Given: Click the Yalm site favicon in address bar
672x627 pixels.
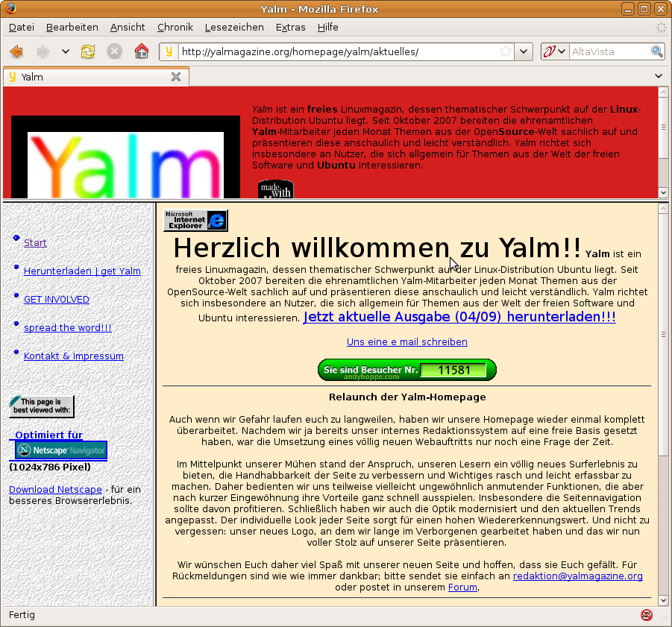Looking at the screenshot, I should pyautogui.click(x=169, y=51).
